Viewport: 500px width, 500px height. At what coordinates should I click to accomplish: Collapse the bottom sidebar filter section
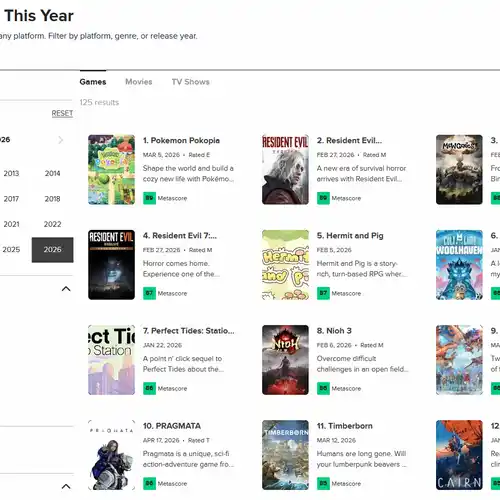click(x=66, y=486)
